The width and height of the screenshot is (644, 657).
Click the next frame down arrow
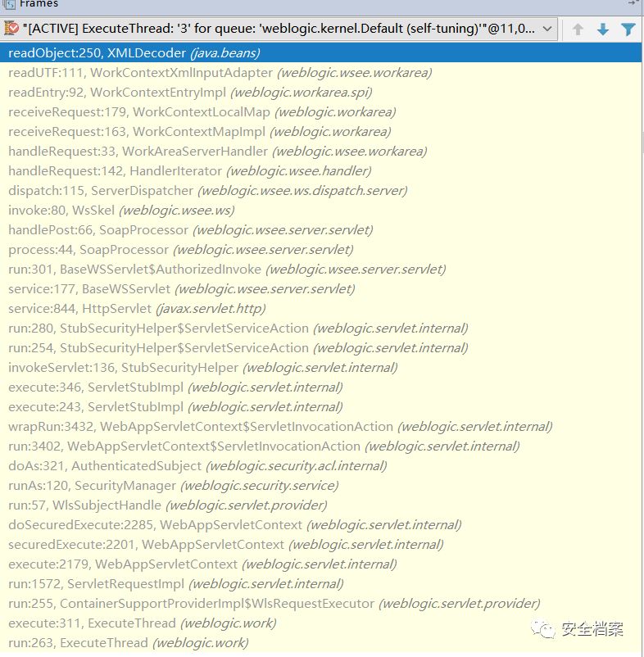tap(602, 29)
